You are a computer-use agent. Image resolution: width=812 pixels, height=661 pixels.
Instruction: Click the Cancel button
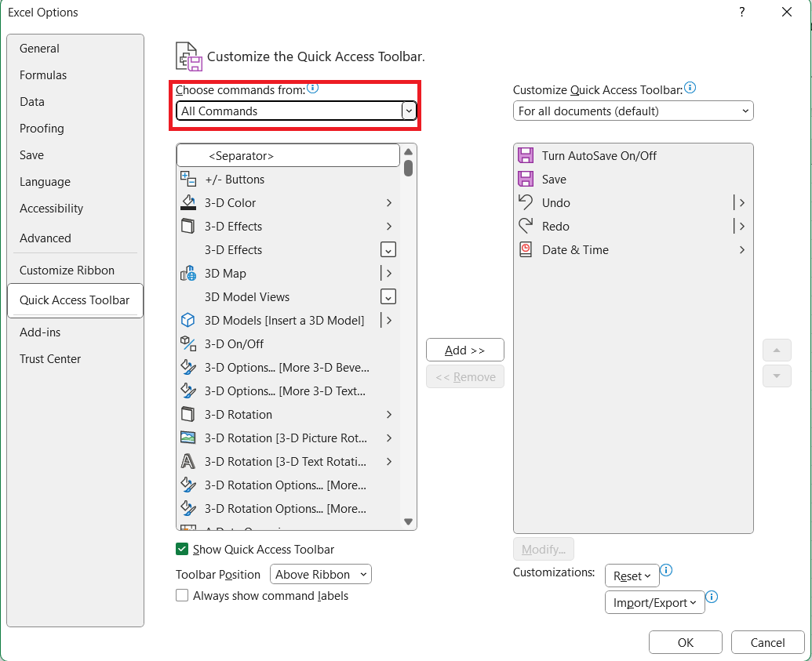pos(767,642)
